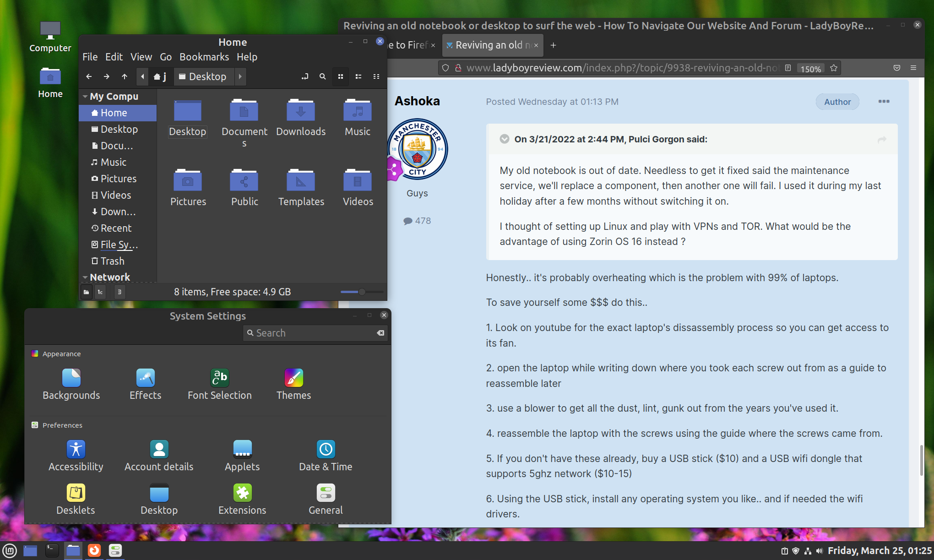Select the Public folder icon
This screenshot has width=934, height=560.
[x=244, y=188]
